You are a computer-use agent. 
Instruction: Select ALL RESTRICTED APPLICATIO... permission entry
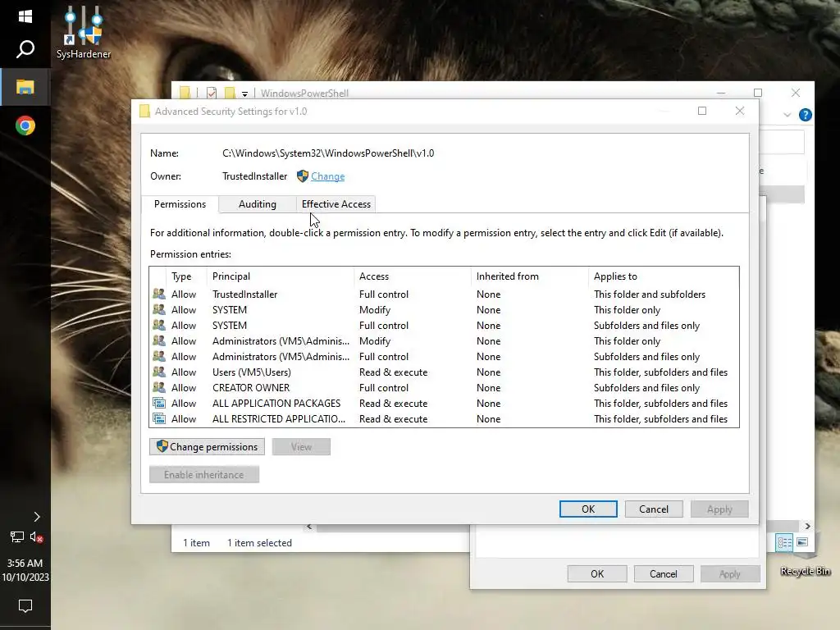(444, 418)
